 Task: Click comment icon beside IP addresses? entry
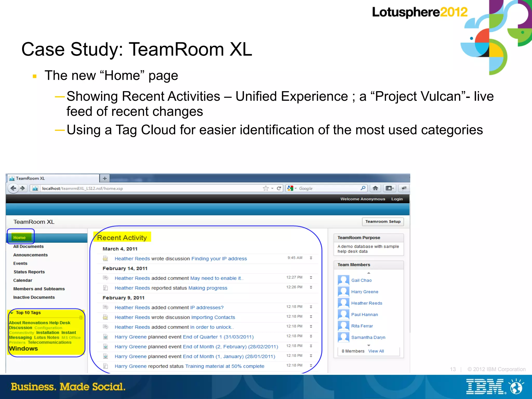105,307
